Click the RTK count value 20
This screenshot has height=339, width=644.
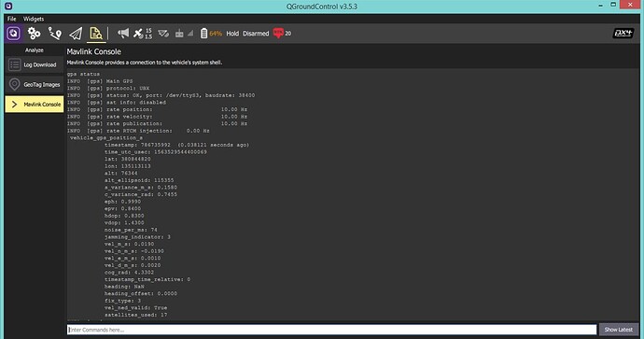coord(287,34)
